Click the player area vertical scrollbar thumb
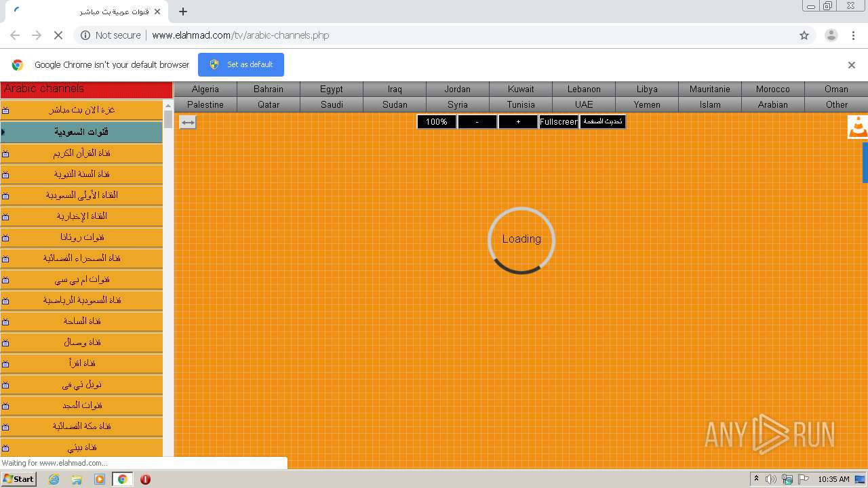 click(865, 163)
